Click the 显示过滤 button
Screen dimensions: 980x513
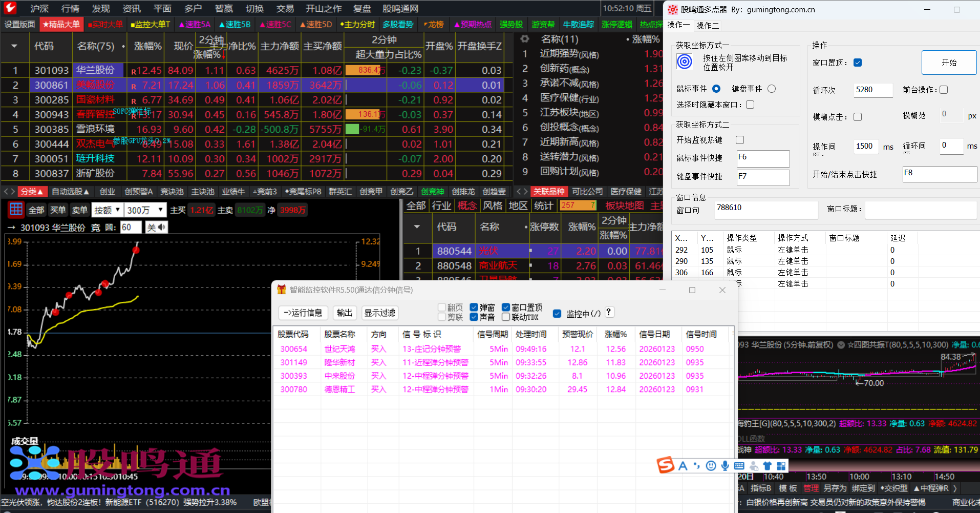pyautogui.click(x=380, y=313)
